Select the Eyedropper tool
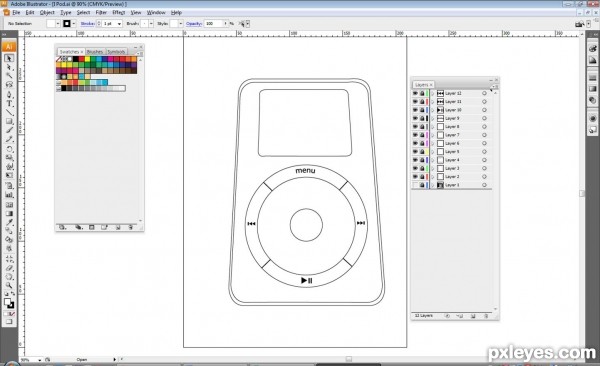Image resolution: width=600 pixels, height=366 pixels. point(9,222)
